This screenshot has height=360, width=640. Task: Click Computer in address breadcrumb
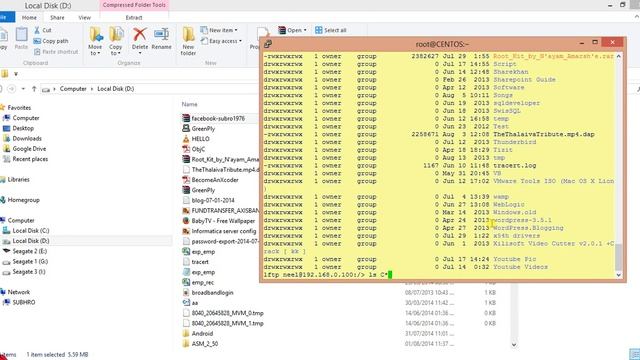point(73,89)
